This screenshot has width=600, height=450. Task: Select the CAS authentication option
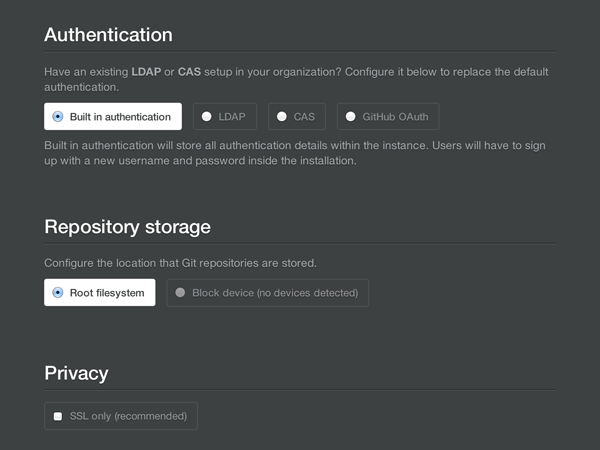pos(297,116)
